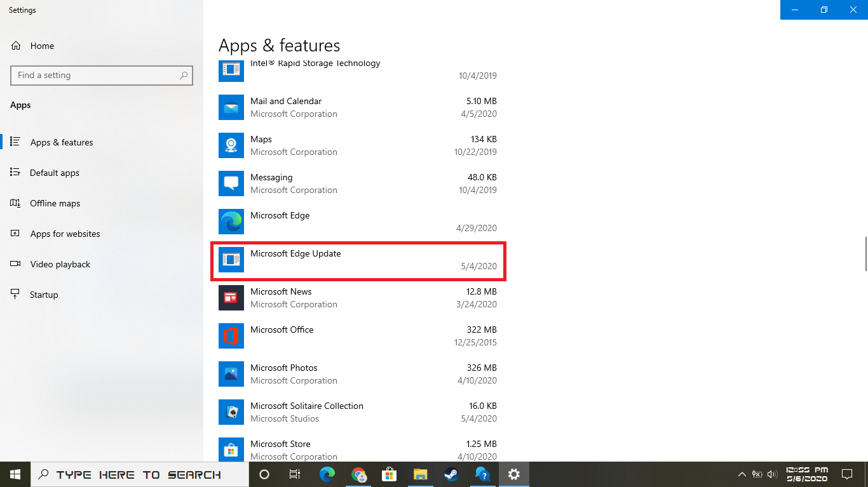Screen dimensions: 868x487
Task: Click the 3/24/2020 install date
Action: coord(477,304)
